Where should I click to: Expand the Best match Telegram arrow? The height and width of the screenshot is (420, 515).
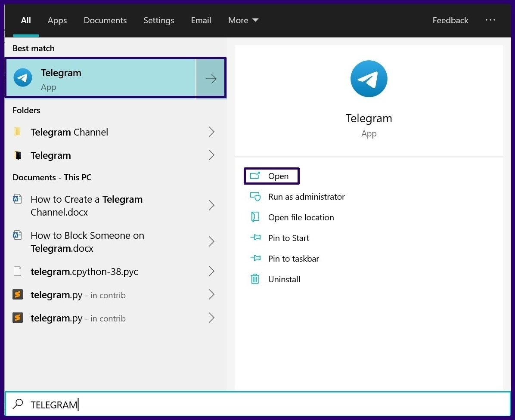tap(211, 78)
